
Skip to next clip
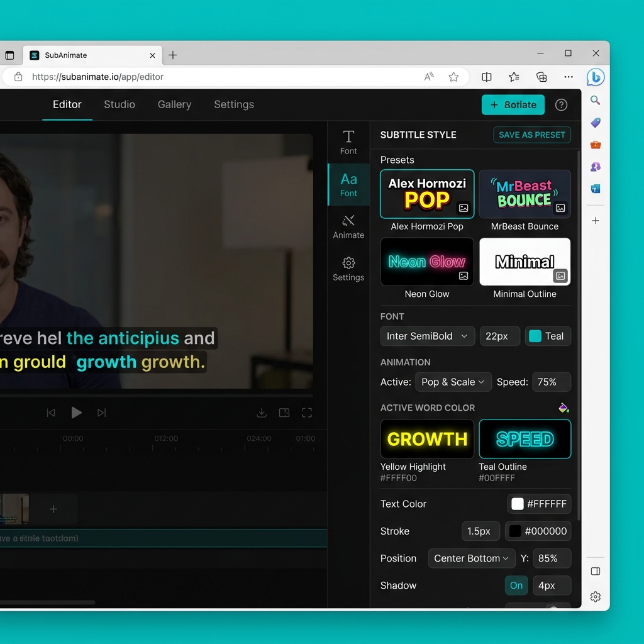pyautogui.click(x=101, y=413)
